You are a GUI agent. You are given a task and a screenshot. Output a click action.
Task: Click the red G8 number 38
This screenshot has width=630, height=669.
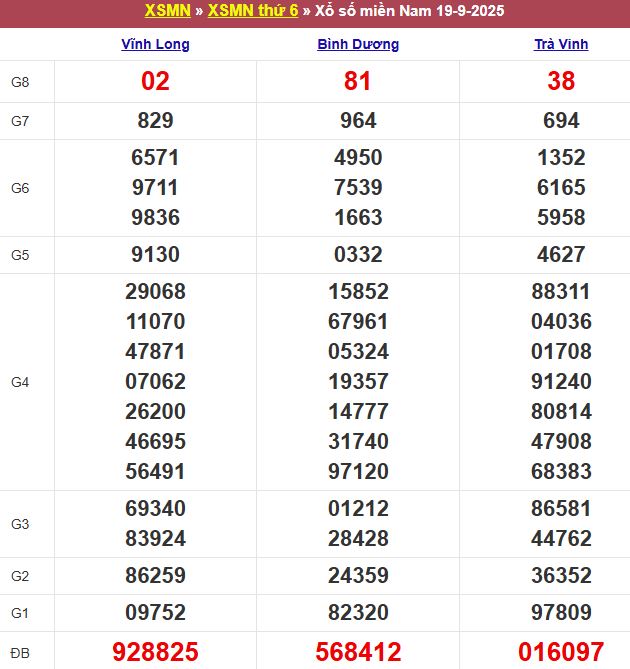(560, 82)
